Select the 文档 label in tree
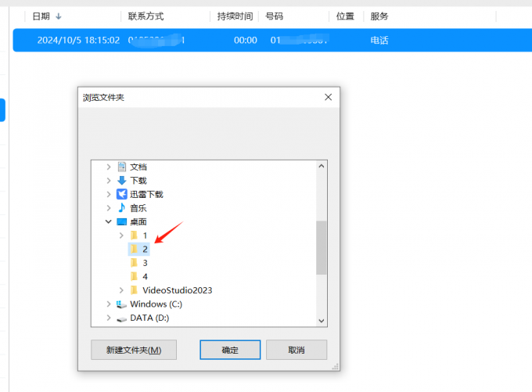 138,167
